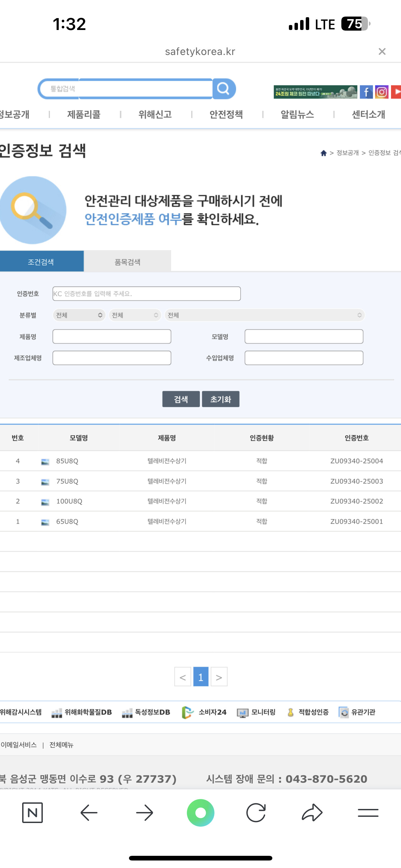Focus the 모델명 input field
Viewport: 401px width, 868px height.
[304, 336]
